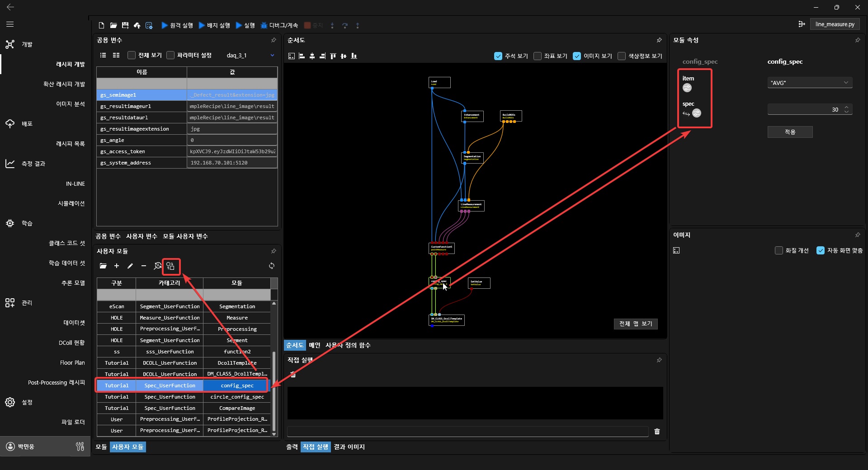Viewport: 868px width, 470px height.
Task: Delete direct execution input with trash icon
Action: [x=657, y=432]
